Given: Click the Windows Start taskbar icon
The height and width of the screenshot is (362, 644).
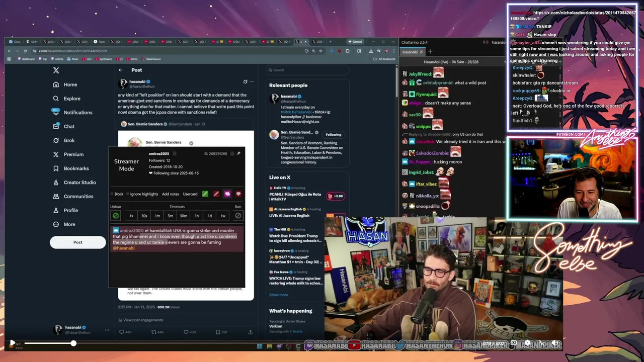Looking at the screenshot, I should coord(260,346).
